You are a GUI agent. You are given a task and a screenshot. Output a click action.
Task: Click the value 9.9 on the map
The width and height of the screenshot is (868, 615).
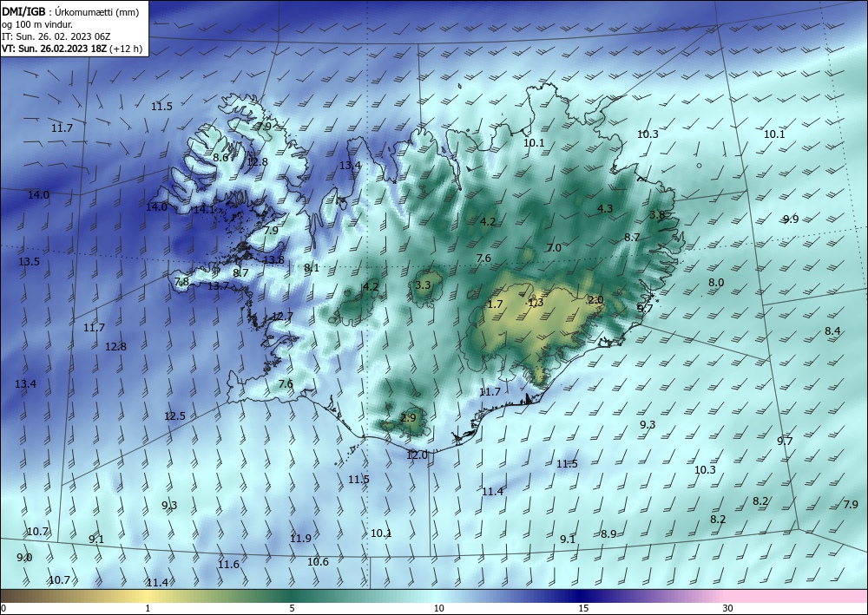click(791, 219)
